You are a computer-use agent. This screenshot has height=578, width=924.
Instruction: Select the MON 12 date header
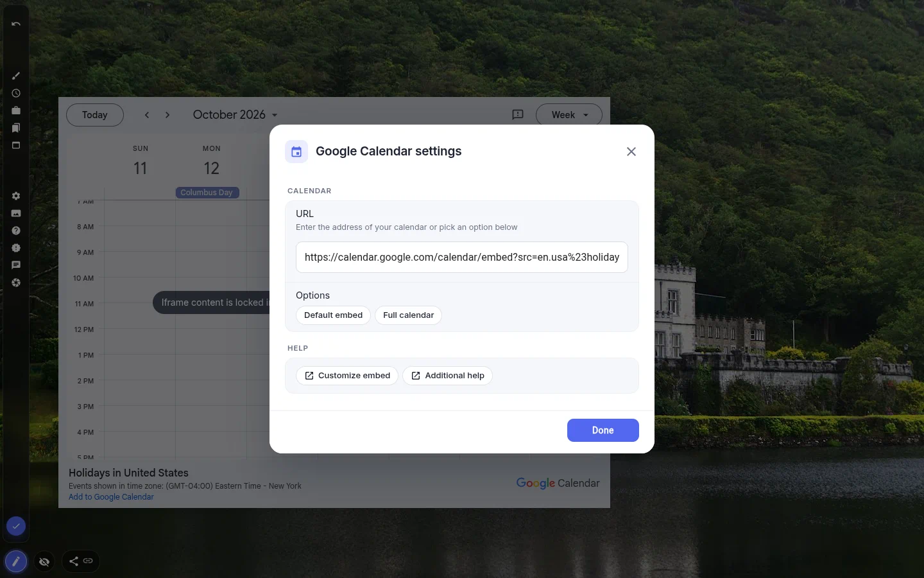211,161
